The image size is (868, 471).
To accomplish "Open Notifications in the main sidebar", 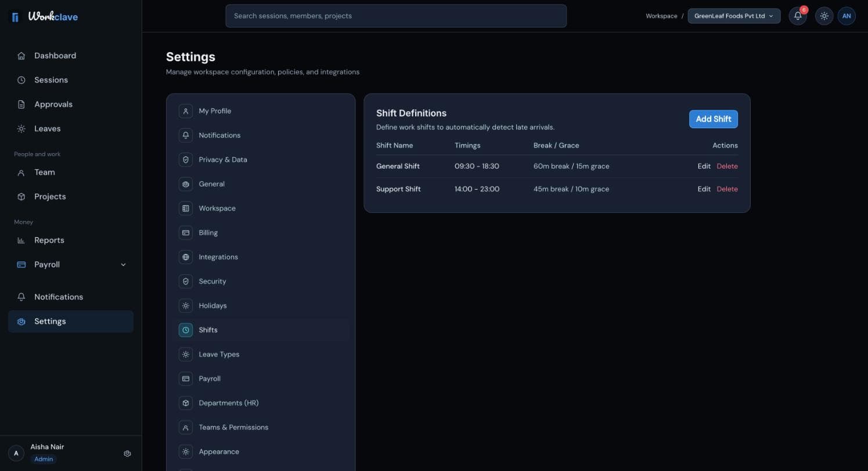I will [71, 297].
